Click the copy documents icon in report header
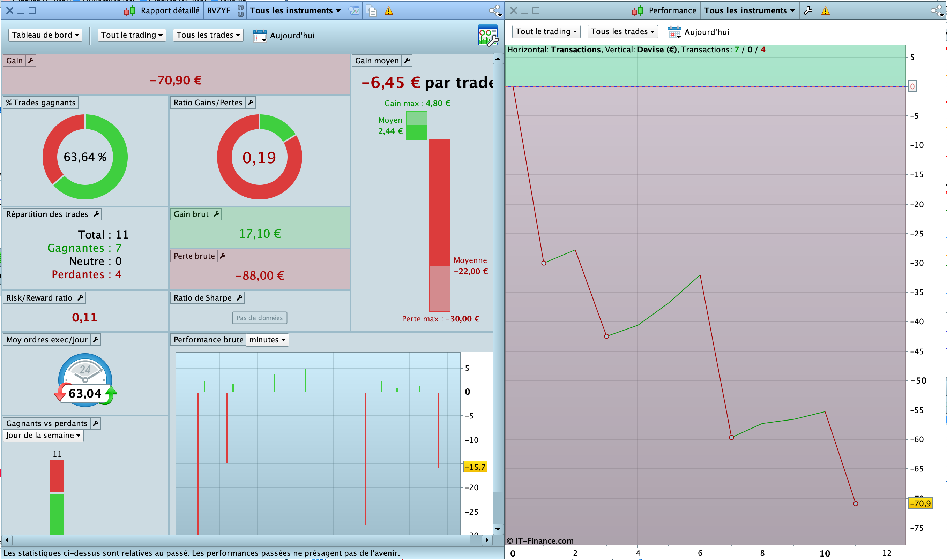 (372, 10)
